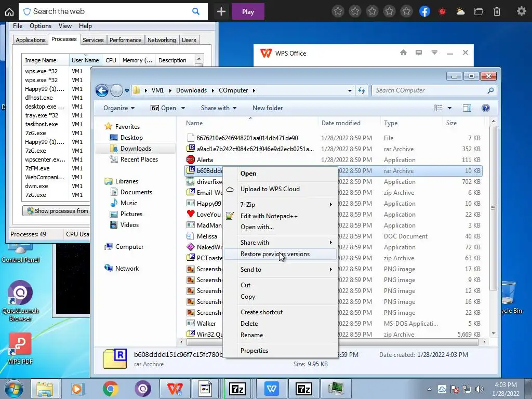Sort by Date modified column header

coord(350,123)
